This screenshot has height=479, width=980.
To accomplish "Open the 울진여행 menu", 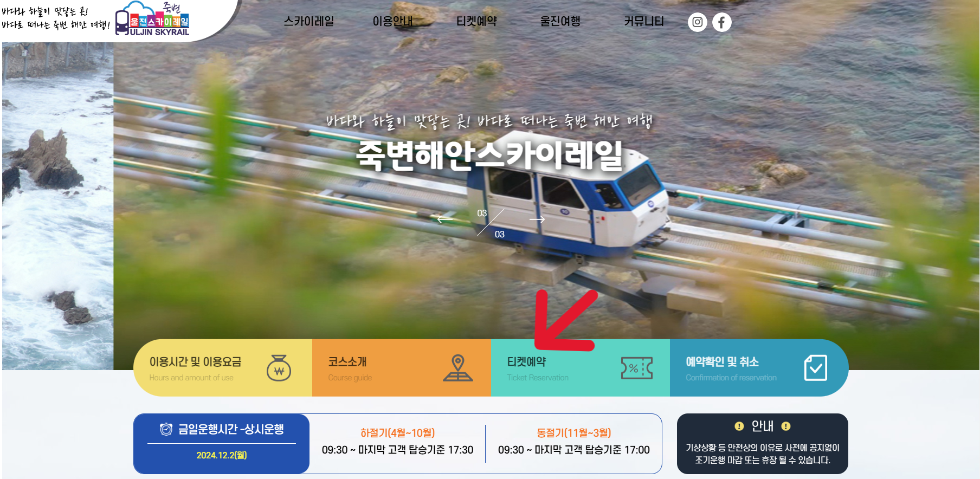I will pos(560,21).
